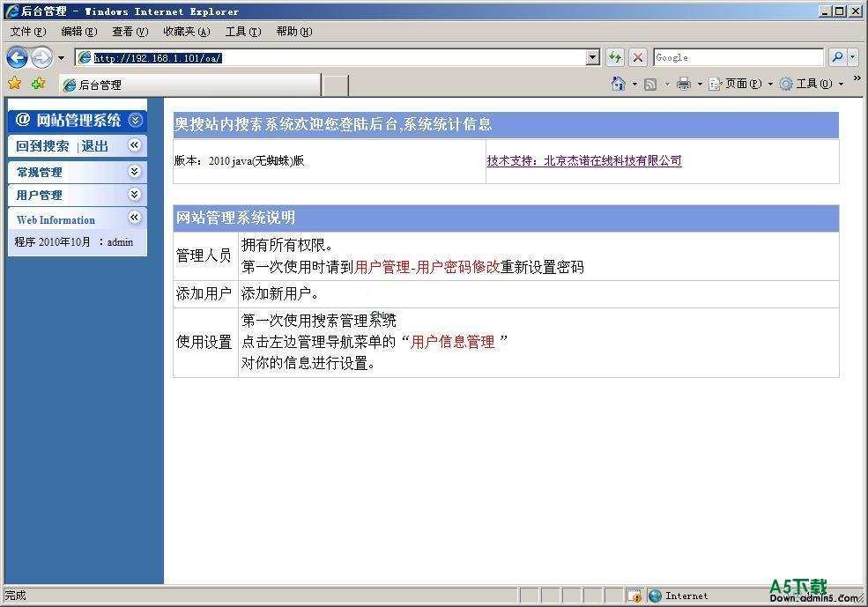
Task: Maximize the Internet Explorer window
Action: tap(840, 11)
